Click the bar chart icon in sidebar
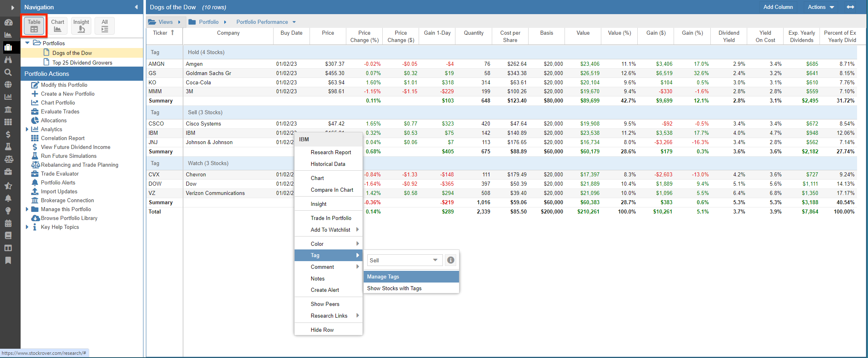 (x=8, y=97)
